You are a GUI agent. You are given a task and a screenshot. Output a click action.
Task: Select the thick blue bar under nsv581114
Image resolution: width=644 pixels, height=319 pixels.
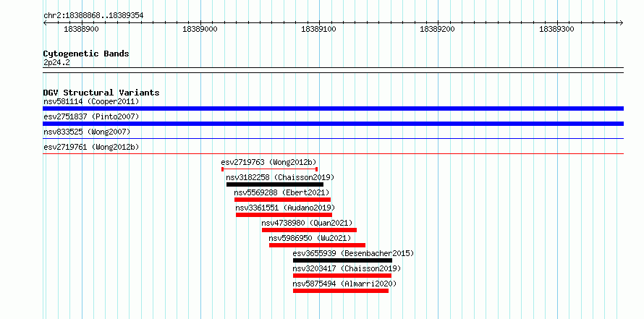[x=333, y=109]
